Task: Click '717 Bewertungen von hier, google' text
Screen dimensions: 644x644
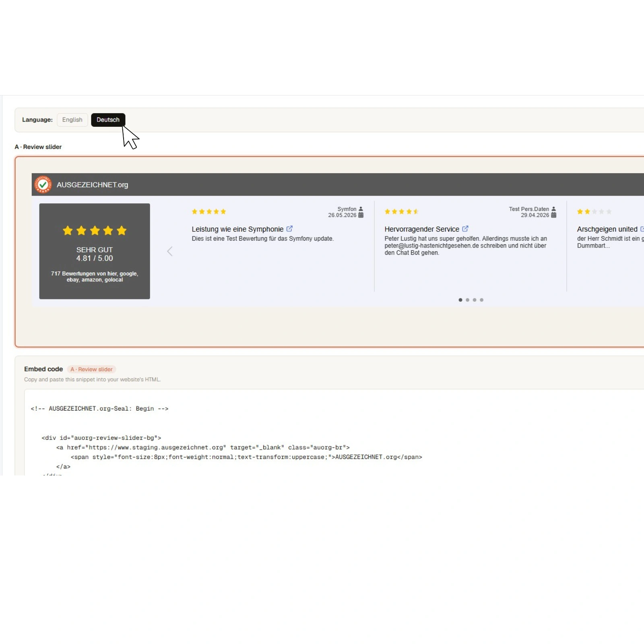Action: [x=95, y=277]
